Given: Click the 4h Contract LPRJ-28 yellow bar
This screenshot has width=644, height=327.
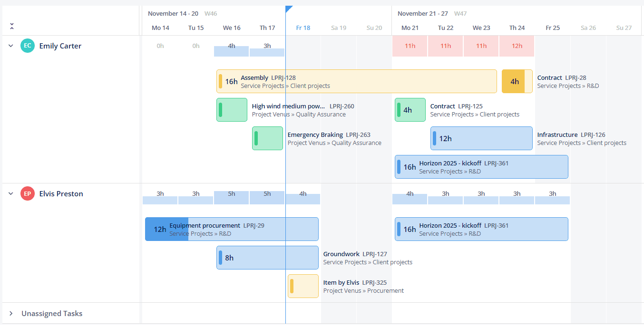Looking at the screenshot, I should coord(517,81).
